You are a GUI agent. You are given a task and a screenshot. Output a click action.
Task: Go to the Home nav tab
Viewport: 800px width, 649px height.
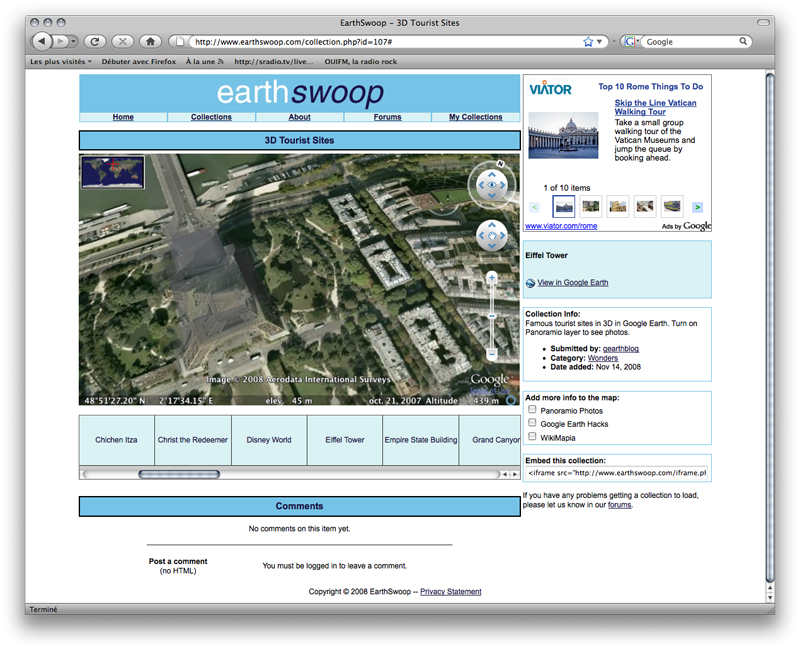pos(123,117)
